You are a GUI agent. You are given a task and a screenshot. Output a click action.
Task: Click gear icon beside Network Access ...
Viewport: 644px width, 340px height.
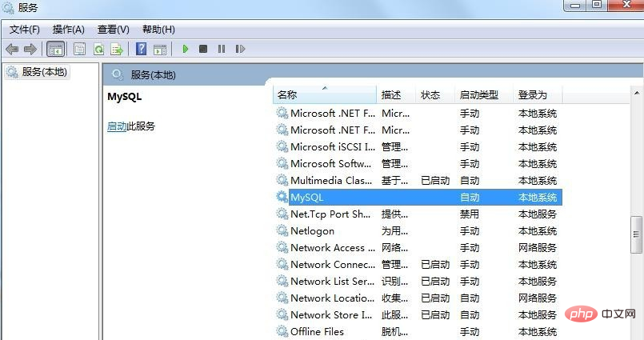pos(282,248)
